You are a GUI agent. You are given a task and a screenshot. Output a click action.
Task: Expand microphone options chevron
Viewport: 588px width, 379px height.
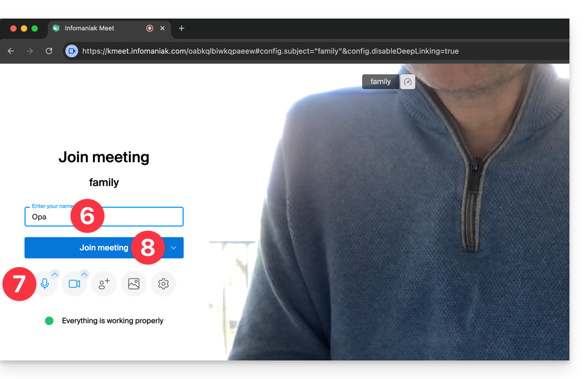coord(55,275)
